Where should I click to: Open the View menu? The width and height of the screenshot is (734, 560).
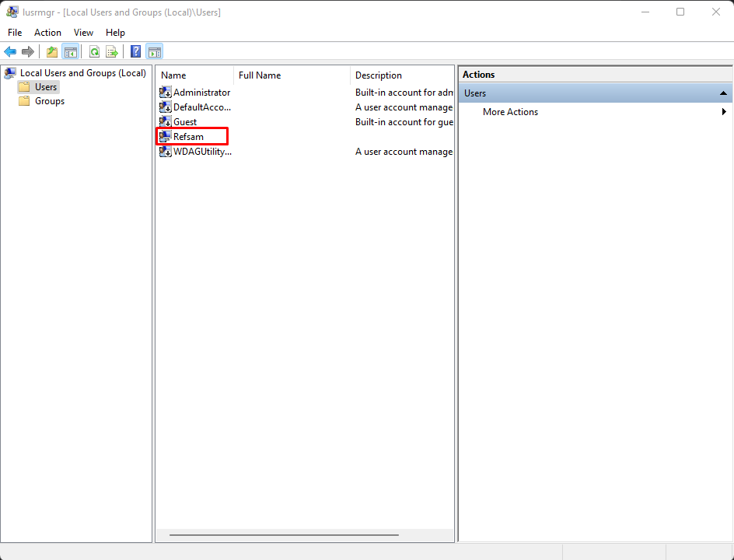(x=83, y=33)
